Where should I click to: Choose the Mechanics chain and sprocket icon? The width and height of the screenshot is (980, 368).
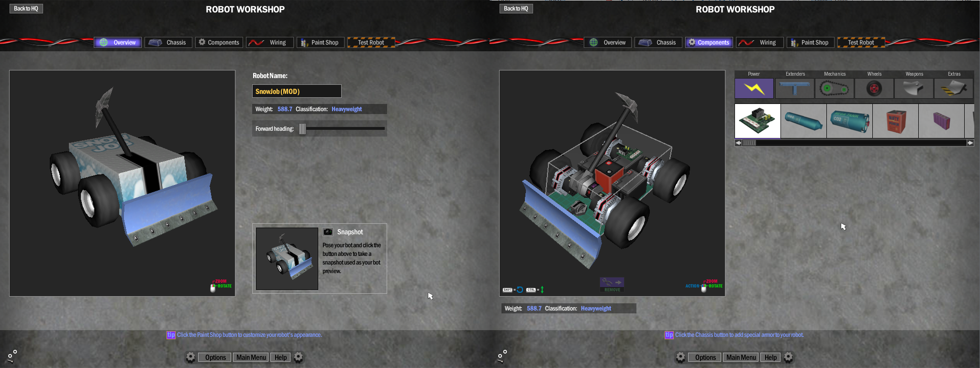point(835,89)
